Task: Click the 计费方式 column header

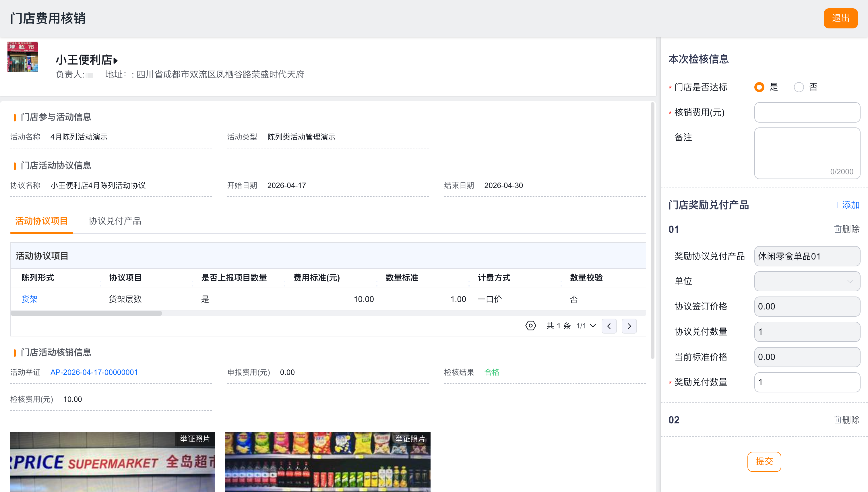Action: pyautogui.click(x=494, y=278)
